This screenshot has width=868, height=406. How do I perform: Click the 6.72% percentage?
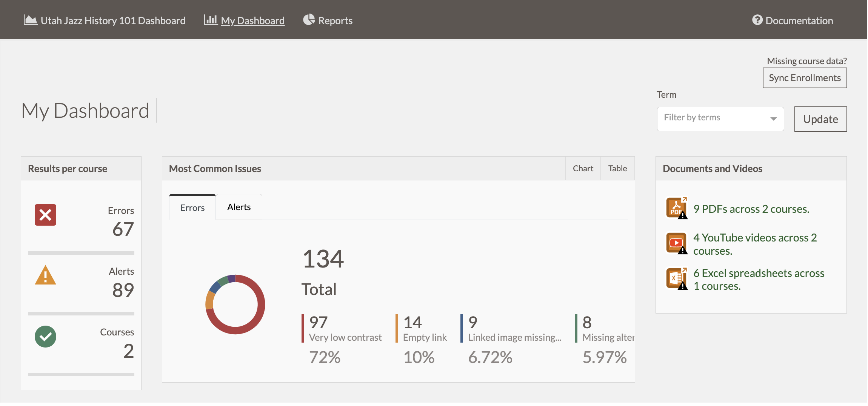(490, 357)
